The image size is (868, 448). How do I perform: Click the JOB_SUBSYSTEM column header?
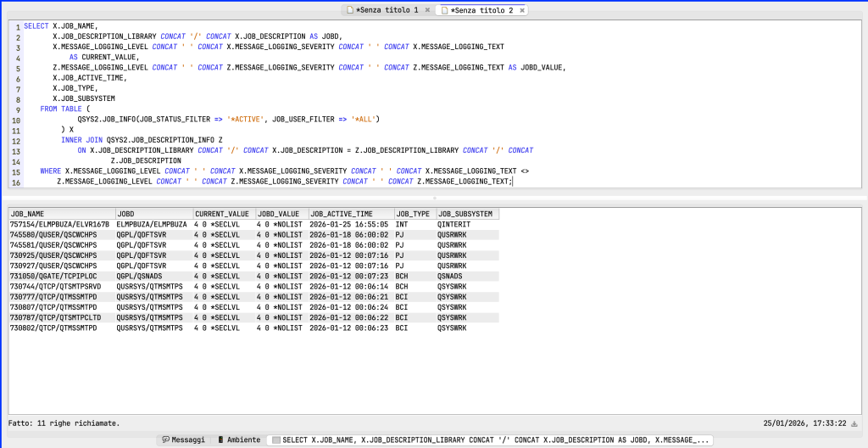[467, 214]
